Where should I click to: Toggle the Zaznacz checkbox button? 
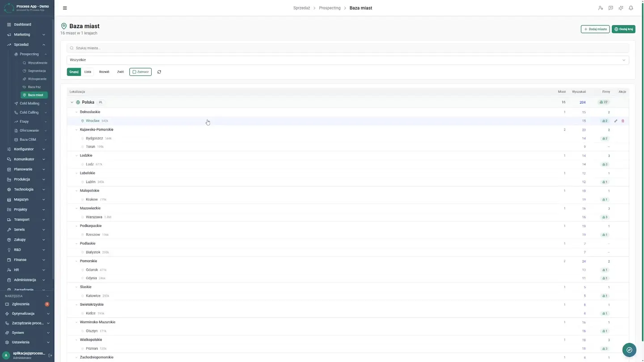pos(140,72)
